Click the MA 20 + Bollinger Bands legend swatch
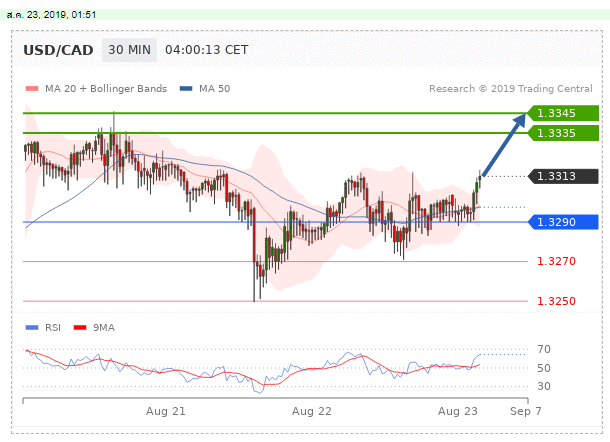610x442 pixels. tap(32, 89)
